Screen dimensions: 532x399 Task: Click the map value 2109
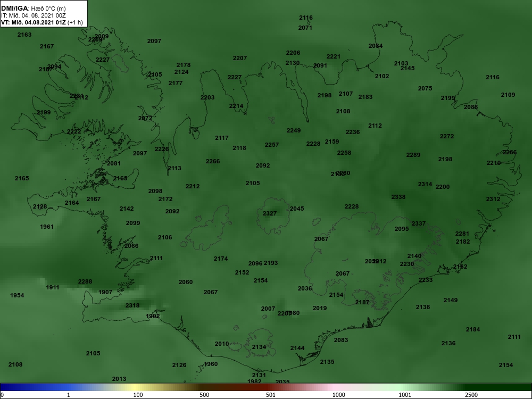click(508, 95)
